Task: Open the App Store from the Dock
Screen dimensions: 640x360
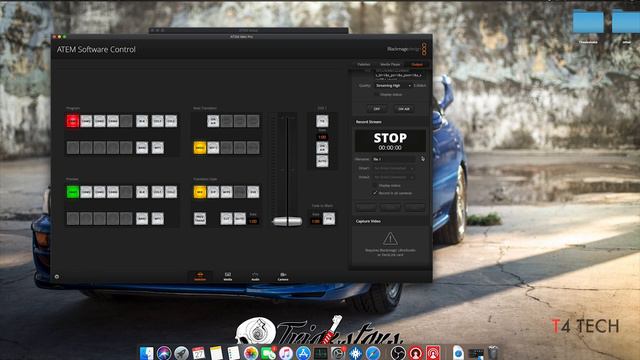Action: point(303,353)
